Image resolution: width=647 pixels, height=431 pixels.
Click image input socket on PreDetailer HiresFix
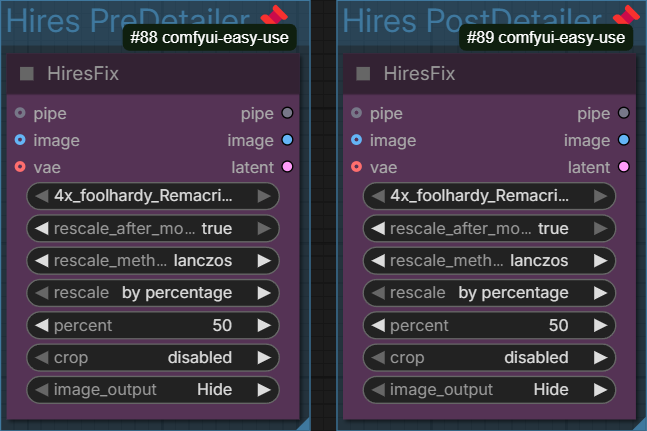coord(20,140)
